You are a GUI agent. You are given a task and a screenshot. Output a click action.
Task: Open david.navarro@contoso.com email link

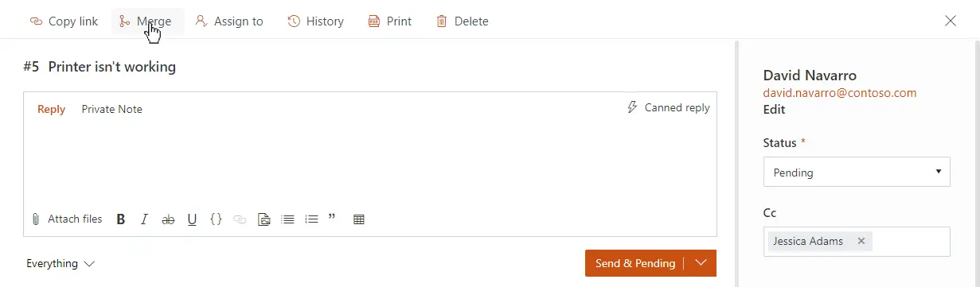pos(840,93)
